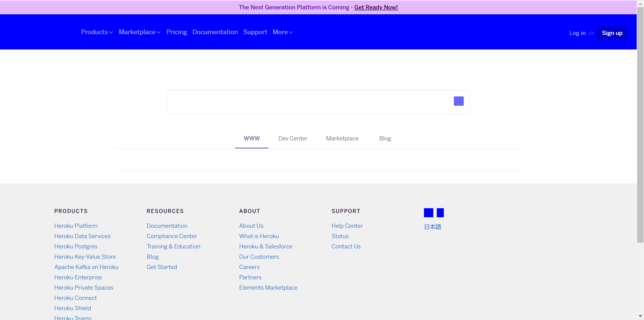Go to Help Center under Support
This screenshot has height=320, width=644.
coord(347,226)
